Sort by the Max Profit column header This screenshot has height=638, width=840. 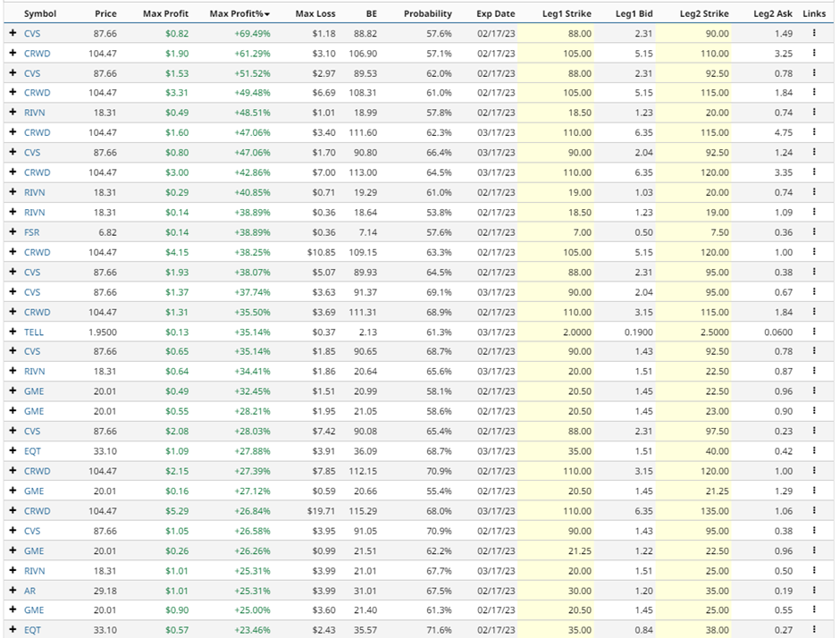[x=165, y=13]
